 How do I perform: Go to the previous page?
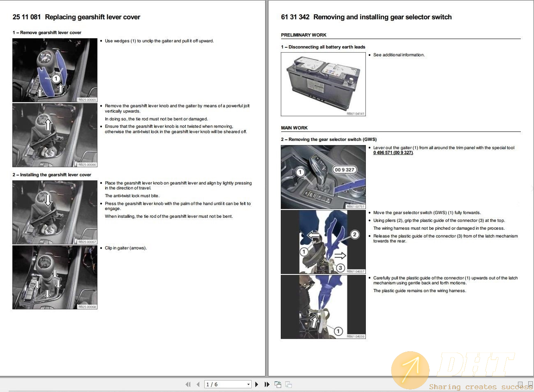[198, 384]
